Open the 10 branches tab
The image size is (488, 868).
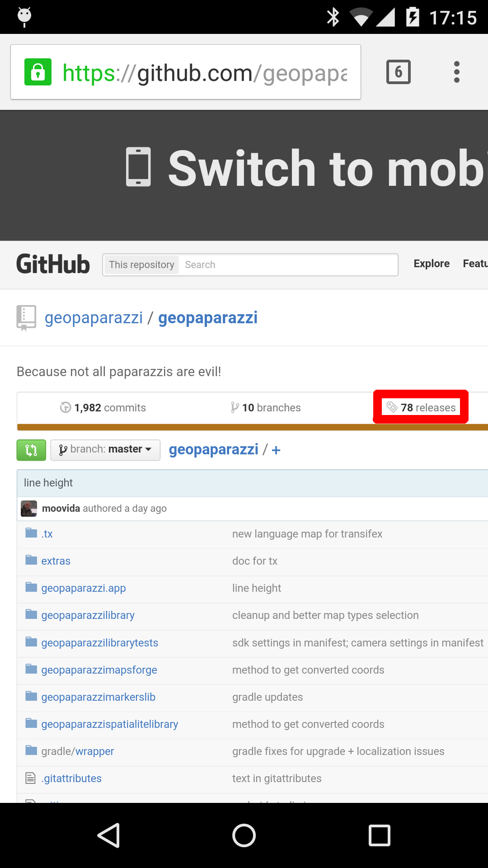coord(266,408)
